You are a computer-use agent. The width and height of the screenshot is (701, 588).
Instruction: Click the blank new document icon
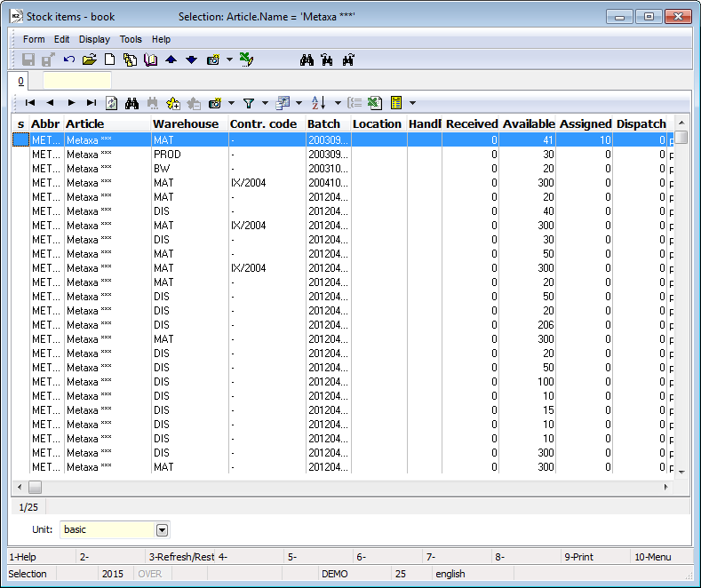click(110, 60)
